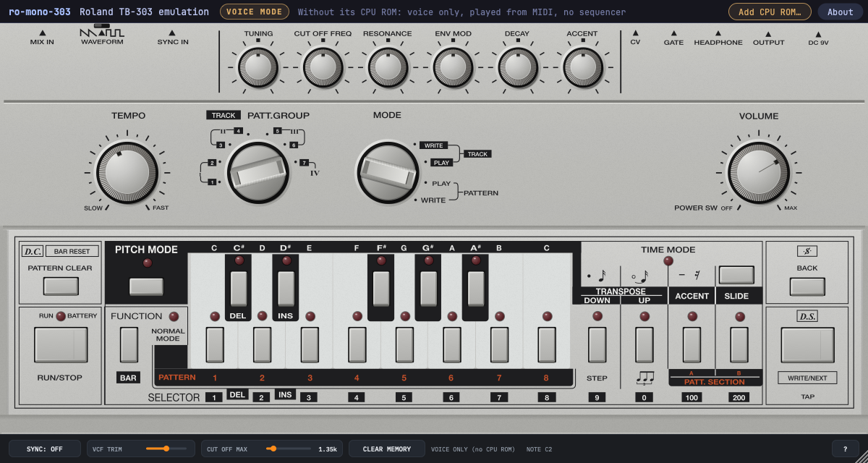Viewport: 868px width, 463px height.
Task: Click the RUN/STOP button
Action: [x=61, y=345]
